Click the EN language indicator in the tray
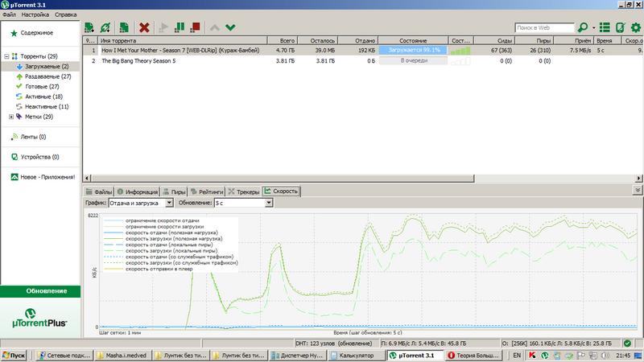The height and width of the screenshot is (362, 644). point(517,356)
